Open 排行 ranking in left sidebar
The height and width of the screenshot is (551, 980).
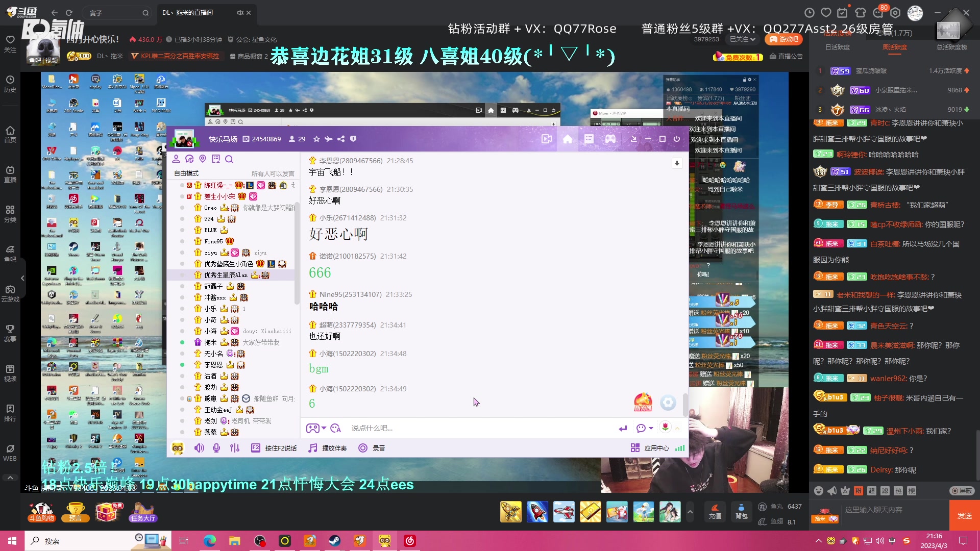[x=10, y=413]
